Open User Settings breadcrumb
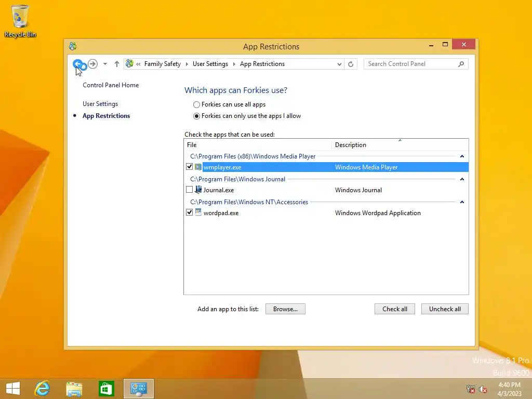Viewport: 532px width, 399px height. coord(210,64)
